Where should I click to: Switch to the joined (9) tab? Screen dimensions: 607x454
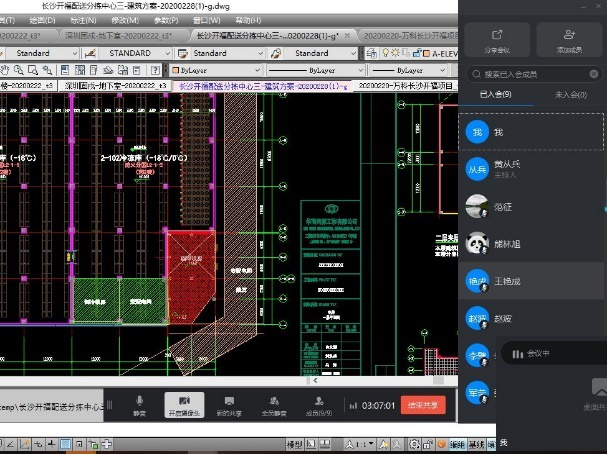point(496,95)
